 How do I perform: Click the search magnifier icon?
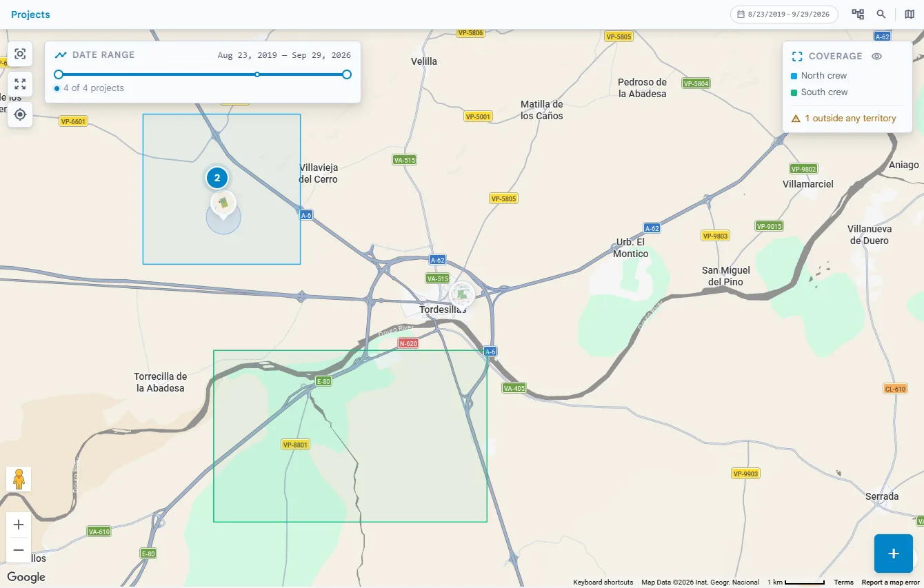(881, 14)
